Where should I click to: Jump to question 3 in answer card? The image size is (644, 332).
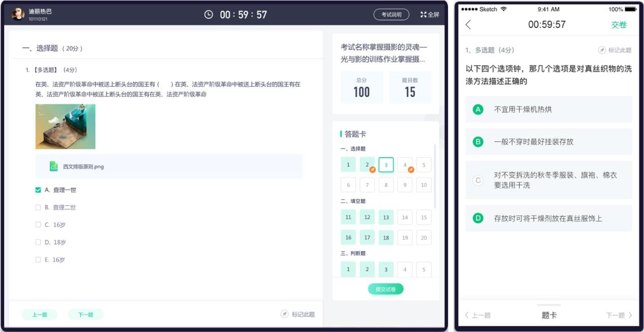point(386,165)
